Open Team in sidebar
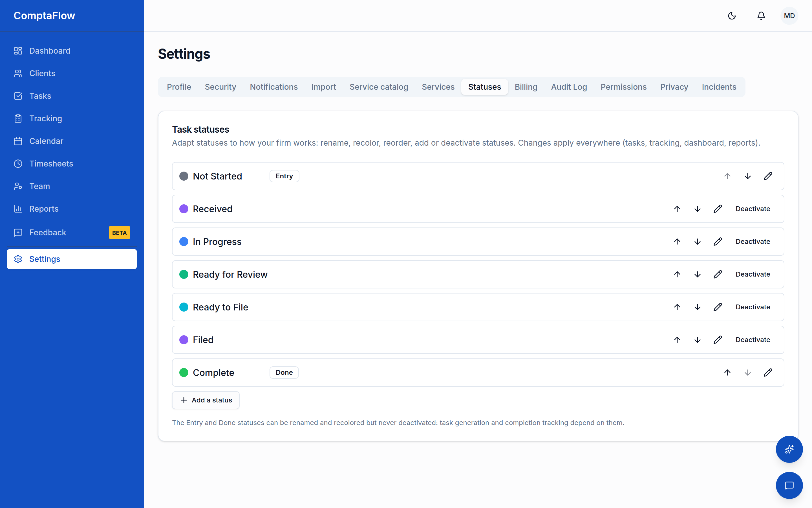Viewport: 812px width, 508px height. click(72, 186)
